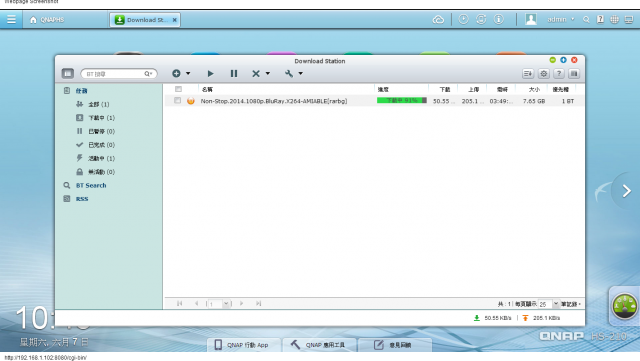Screen dimensions: 640x361
Task: Open event notifications info icon
Action: coord(499,19)
